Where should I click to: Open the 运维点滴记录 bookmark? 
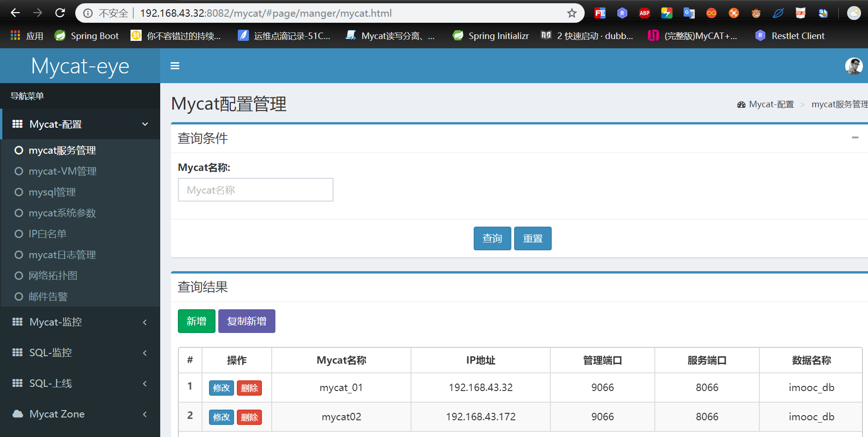click(284, 36)
